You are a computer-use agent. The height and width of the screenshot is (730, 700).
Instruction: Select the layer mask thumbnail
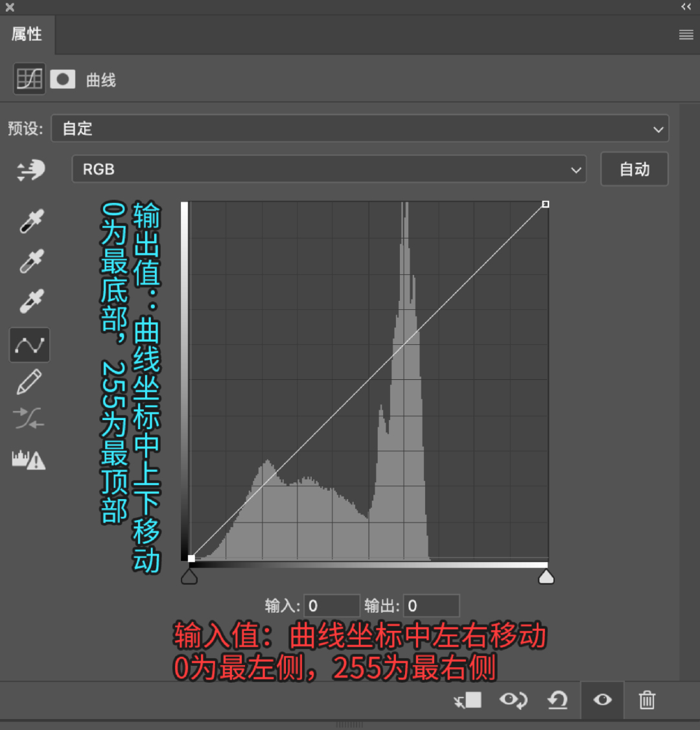pyautogui.click(x=63, y=79)
